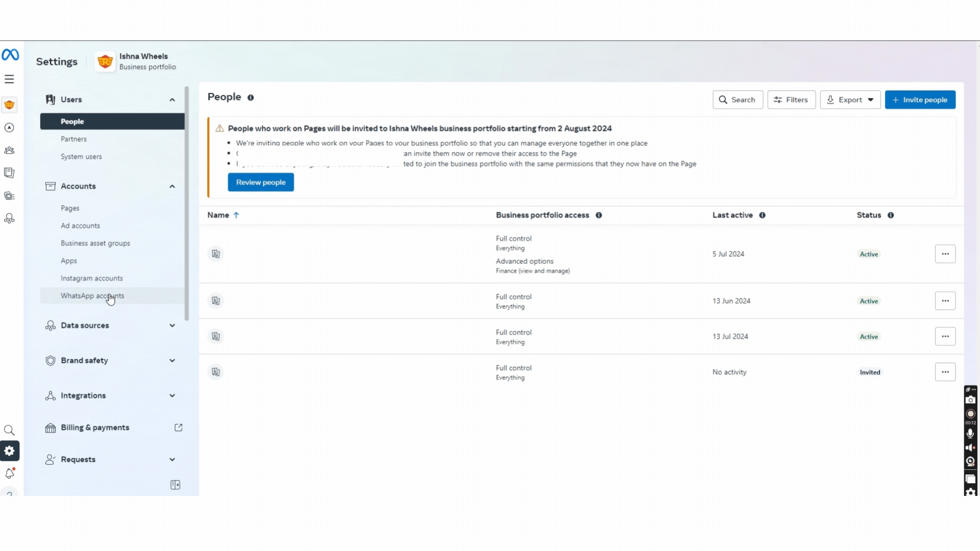Click the Meta logo icon
The width and height of the screenshot is (980, 551).
click(x=10, y=55)
